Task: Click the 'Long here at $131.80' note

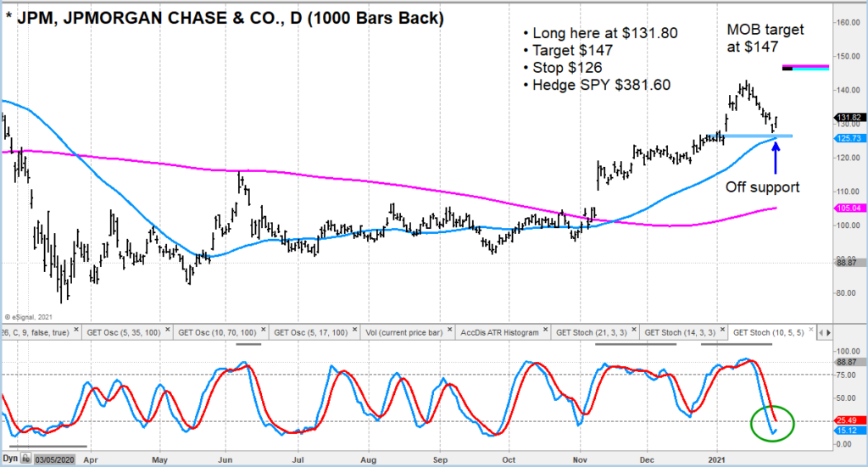Action: (x=600, y=33)
